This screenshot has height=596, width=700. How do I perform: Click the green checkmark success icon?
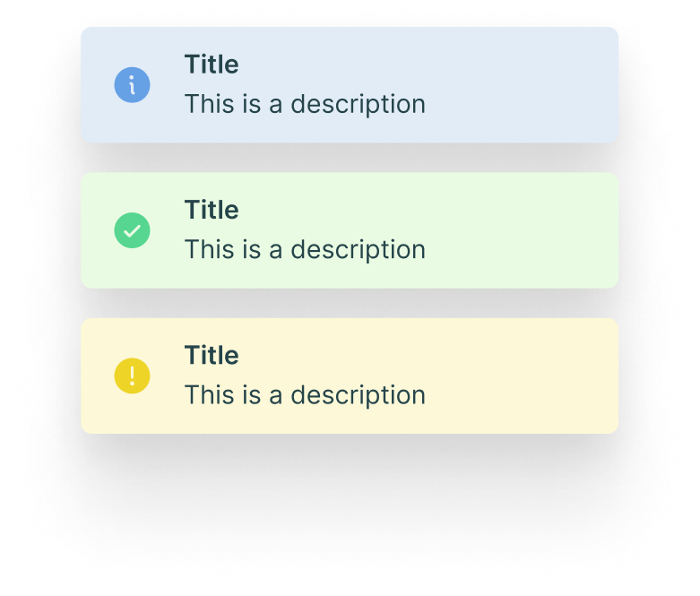click(132, 230)
